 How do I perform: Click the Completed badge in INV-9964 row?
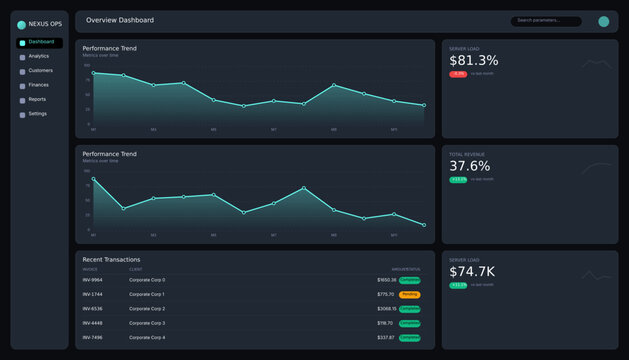(x=410, y=280)
